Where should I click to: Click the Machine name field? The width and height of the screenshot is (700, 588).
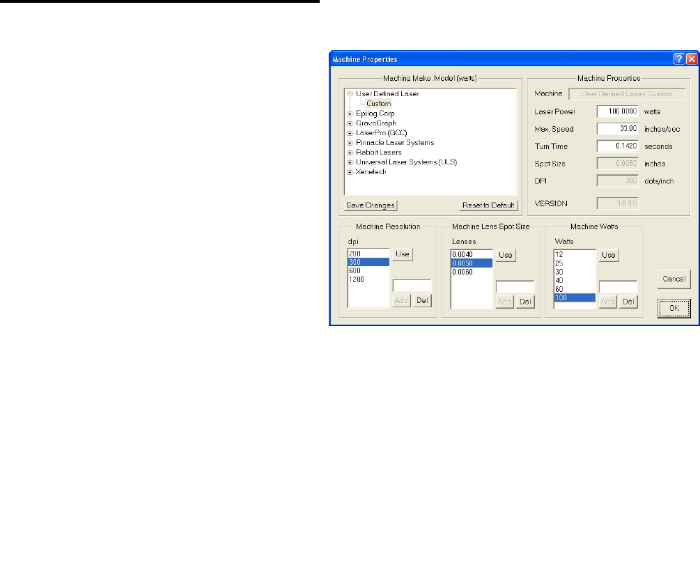627,94
